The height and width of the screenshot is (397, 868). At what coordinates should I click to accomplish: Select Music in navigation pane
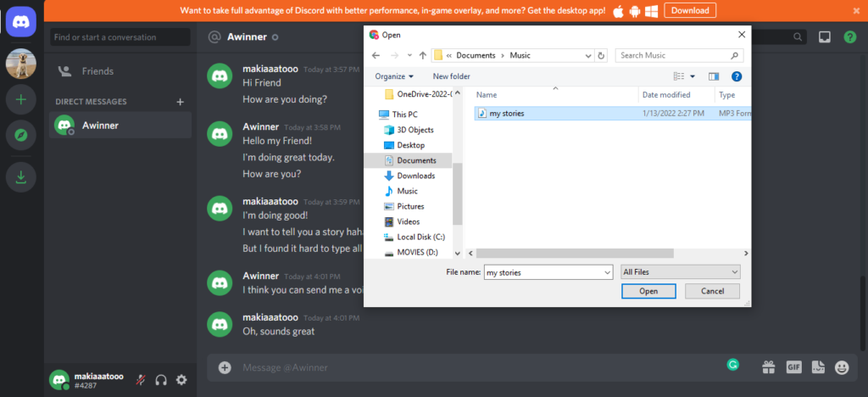pos(400,191)
